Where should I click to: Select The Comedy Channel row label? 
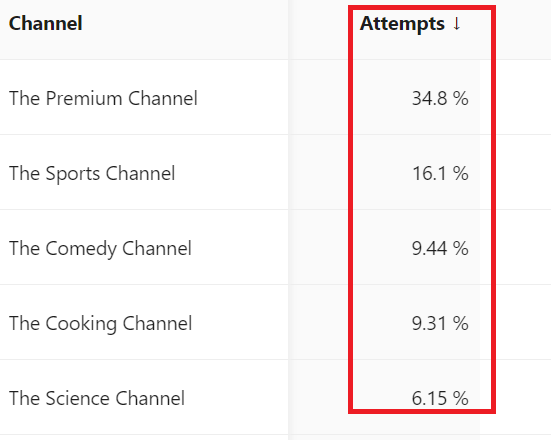pyautogui.click(x=101, y=248)
